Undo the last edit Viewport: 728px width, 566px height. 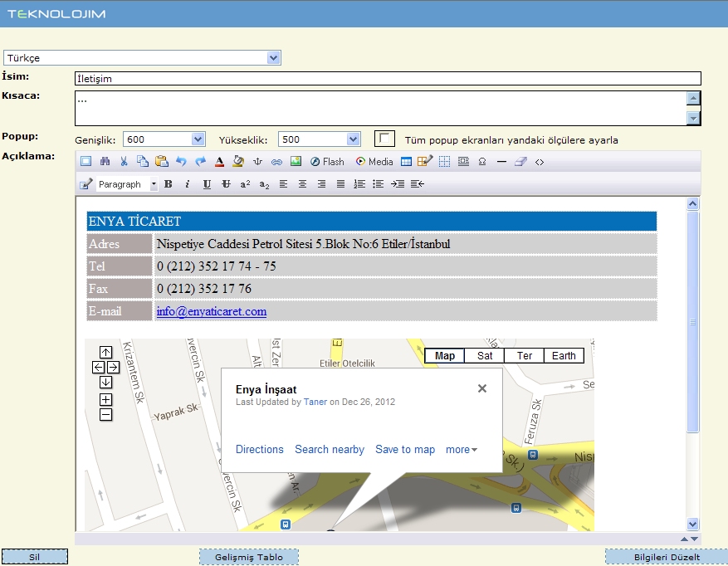[181, 162]
